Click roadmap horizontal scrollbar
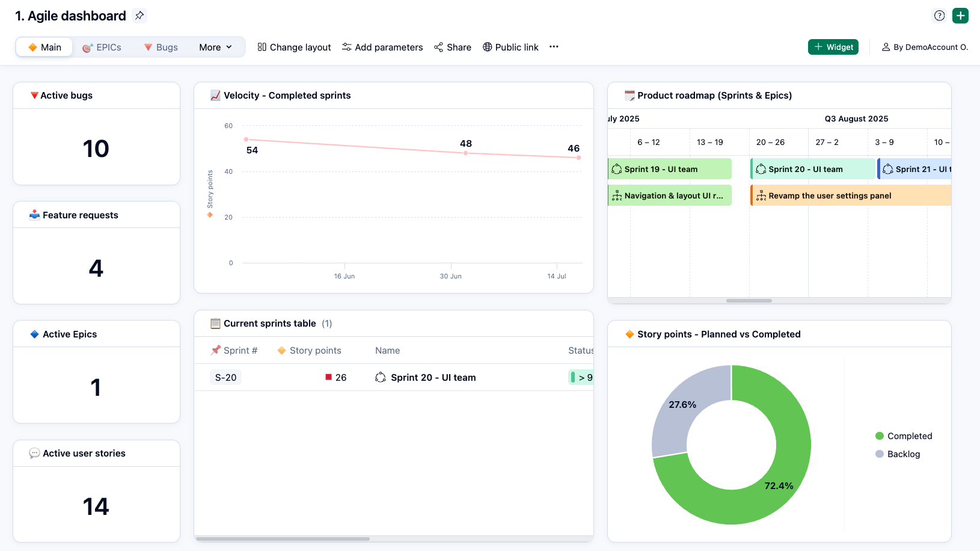The height and width of the screenshot is (551, 980). pos(749,300)
